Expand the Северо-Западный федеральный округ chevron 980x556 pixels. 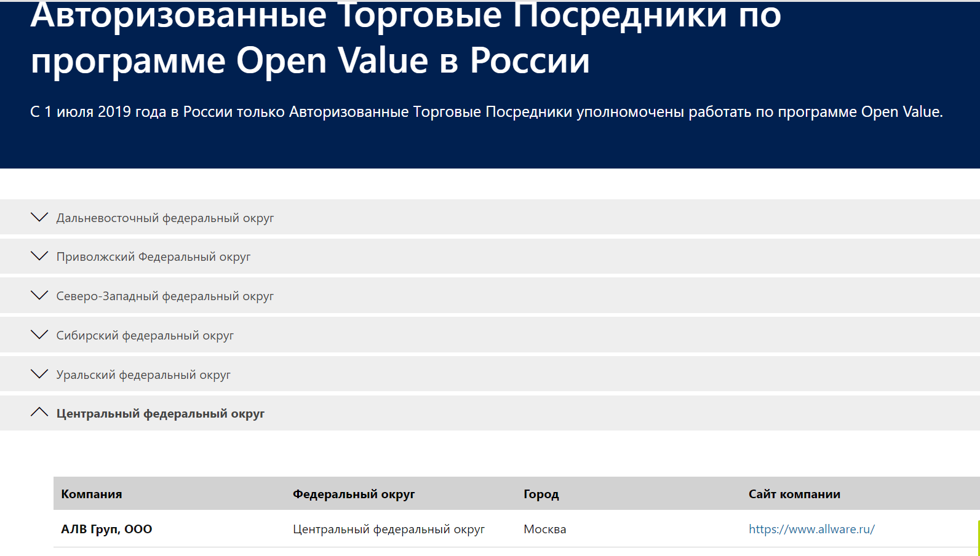[39, 295]
